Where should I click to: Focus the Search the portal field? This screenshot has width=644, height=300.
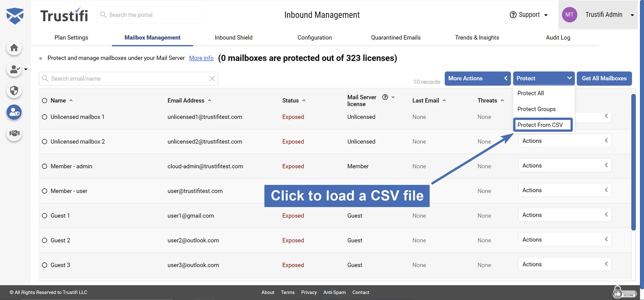click(150, 15)
